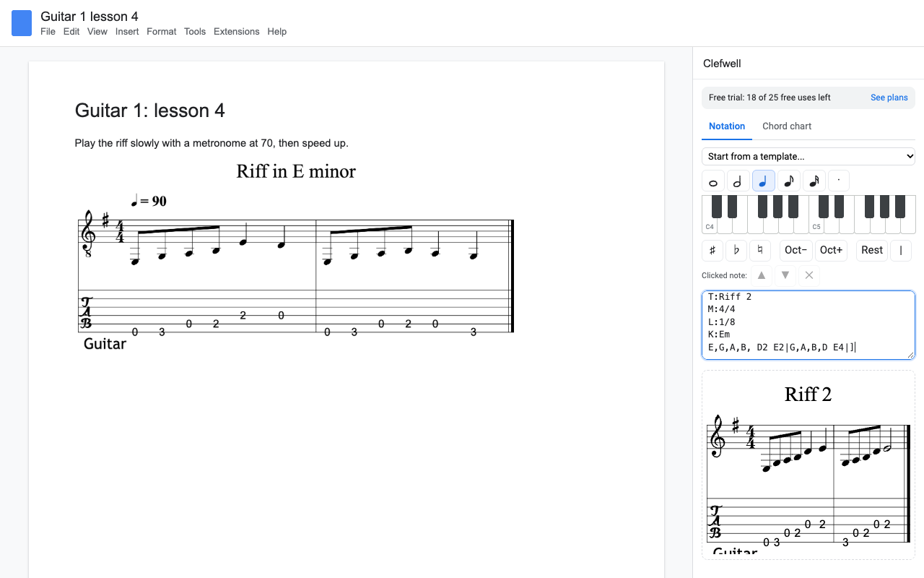
Task: Toggle the dotted note button
Action: point(839,181)
